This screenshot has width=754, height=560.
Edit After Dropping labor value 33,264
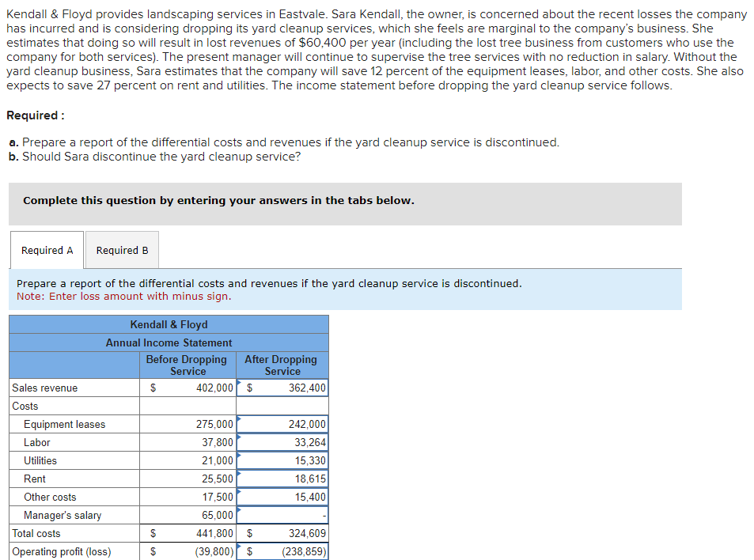tap(282, 443)
